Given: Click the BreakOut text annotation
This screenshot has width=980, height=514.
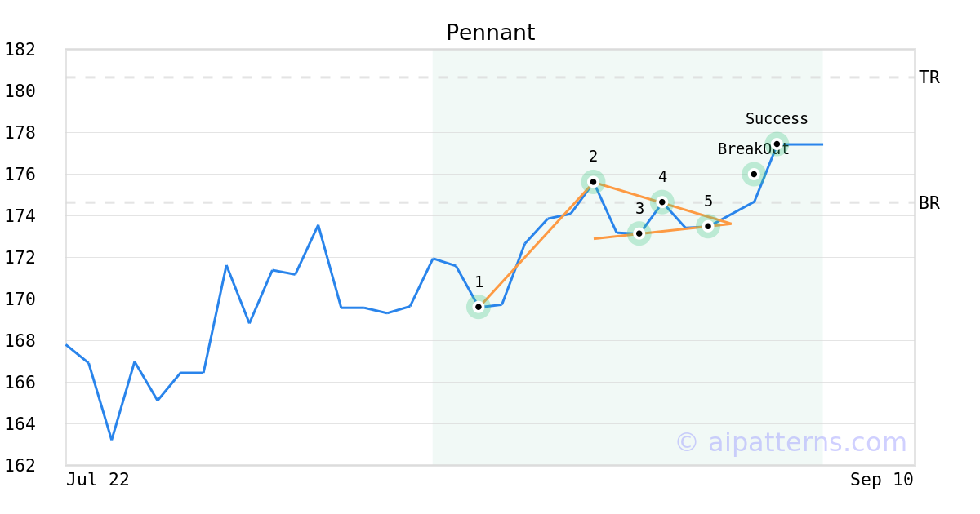Looking at the screenshot, I should [754, 149].
